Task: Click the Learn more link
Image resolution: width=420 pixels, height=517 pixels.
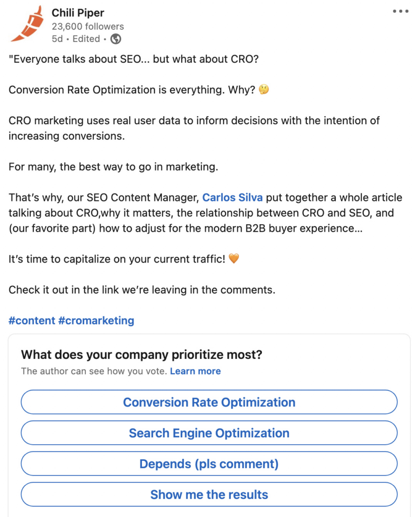Action: [x=196, y=371]
